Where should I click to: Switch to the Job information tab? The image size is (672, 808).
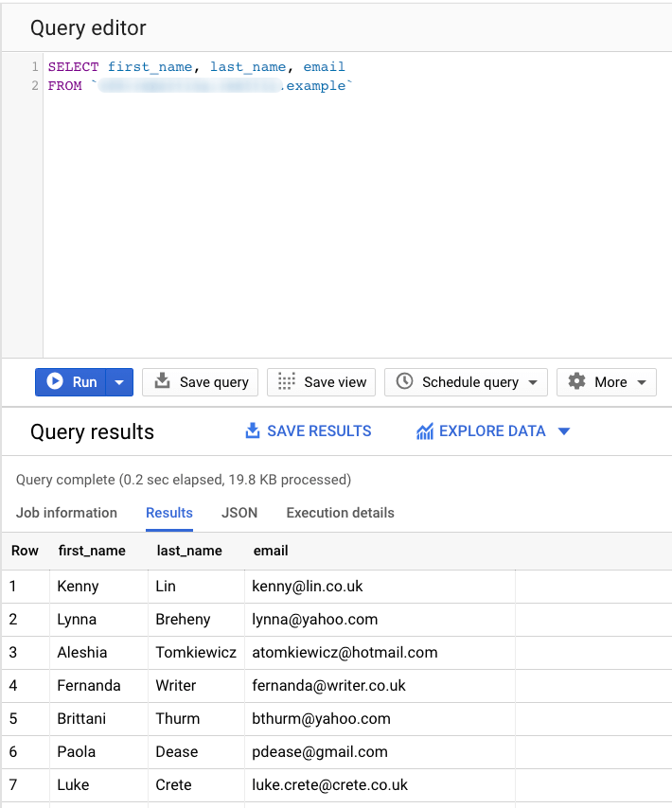coord(66,513)
